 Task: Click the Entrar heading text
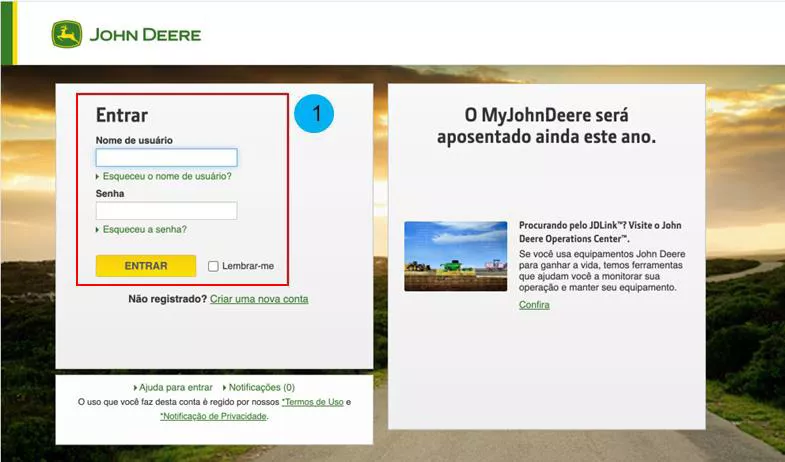[122, 115]
